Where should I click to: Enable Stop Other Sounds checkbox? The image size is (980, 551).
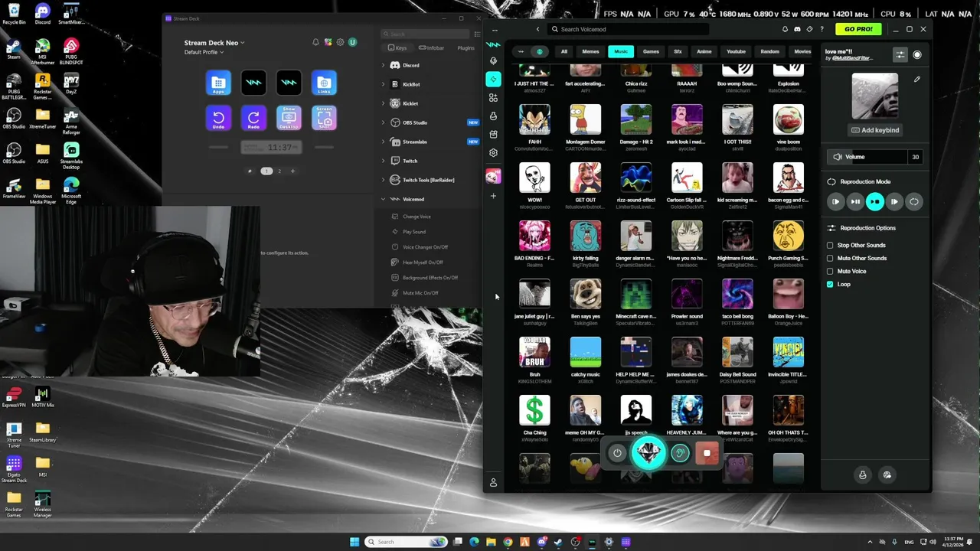pyautogui.click(x=830, y=245)
